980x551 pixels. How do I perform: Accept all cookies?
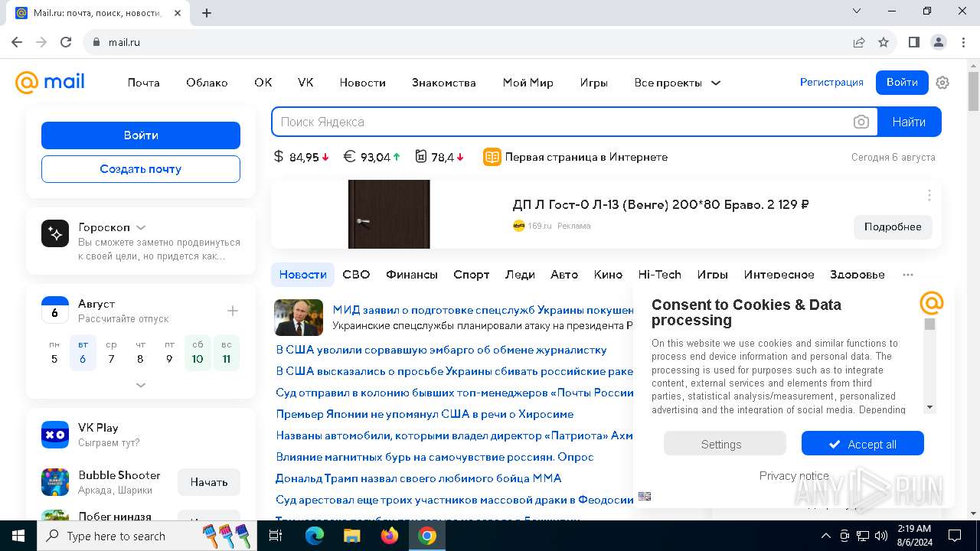point(863,444)
